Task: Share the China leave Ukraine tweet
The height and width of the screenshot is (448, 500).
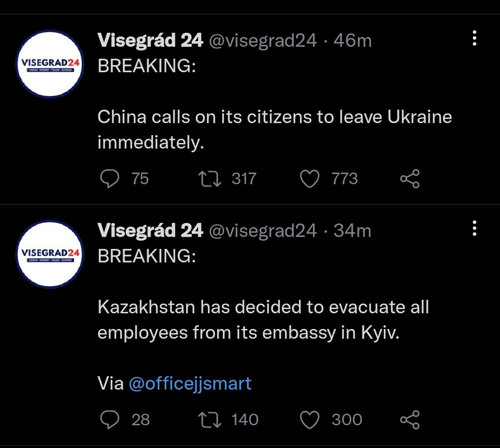Action: coord(410,179)
